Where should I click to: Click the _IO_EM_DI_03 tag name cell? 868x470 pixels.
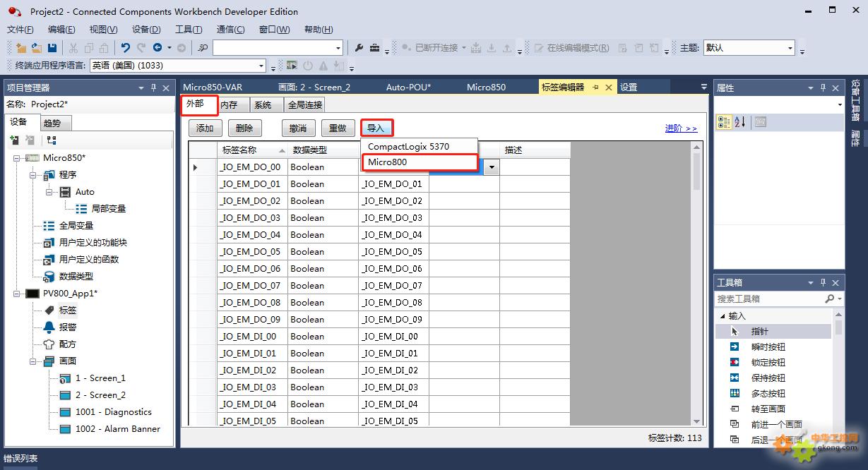(253, 387)
